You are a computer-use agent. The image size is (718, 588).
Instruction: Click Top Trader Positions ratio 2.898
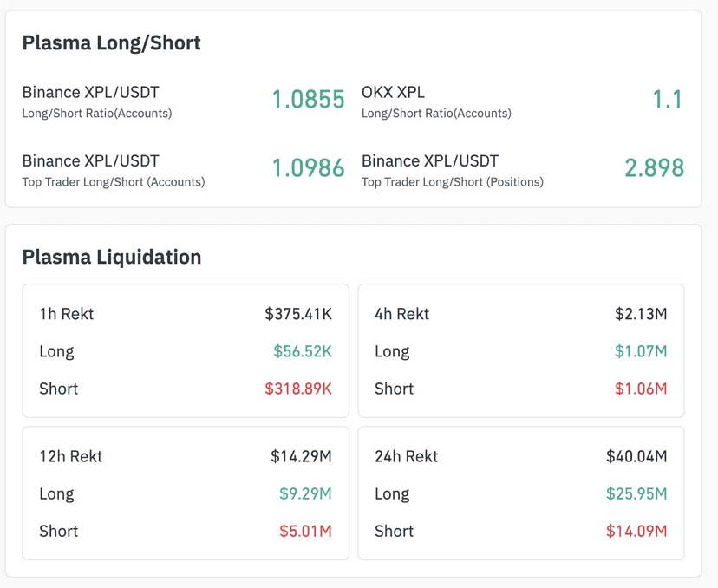(x=654, y=168)
